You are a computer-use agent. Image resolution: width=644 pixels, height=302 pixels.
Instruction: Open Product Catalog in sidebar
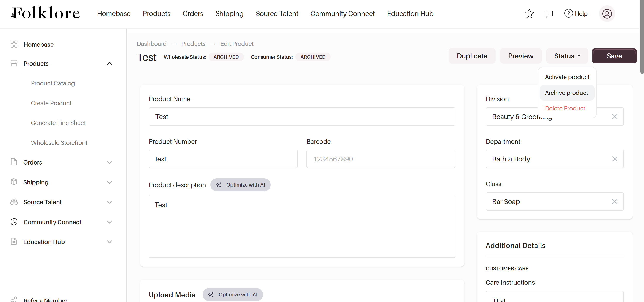tap(53, 83)
